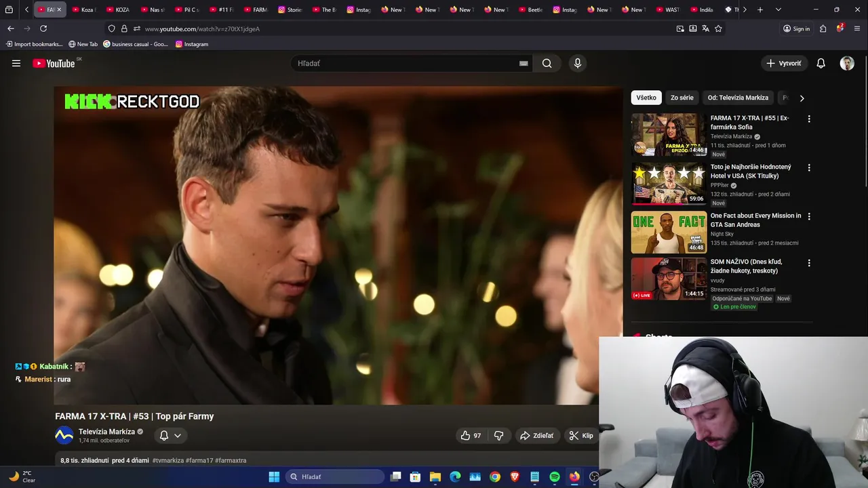Open the Windows Start menu
The height and width of the screenshot is (488, 868).
(x=274, y=476)
